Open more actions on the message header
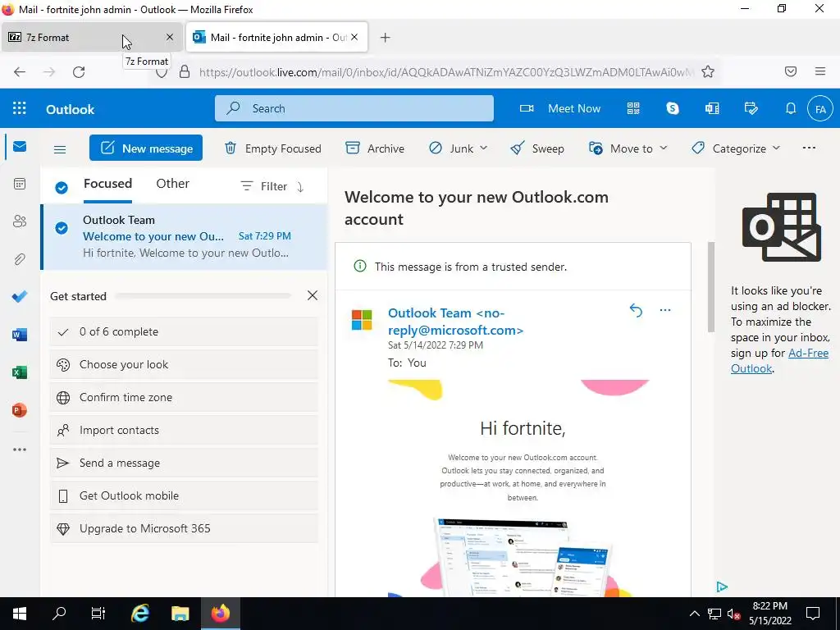This screenshot has height=630, width=840. click(664, 310)
